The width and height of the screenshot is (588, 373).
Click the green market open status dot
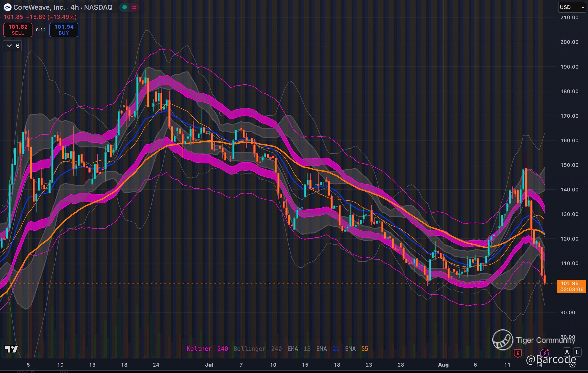pyautogui.click(x=125, y=7)
